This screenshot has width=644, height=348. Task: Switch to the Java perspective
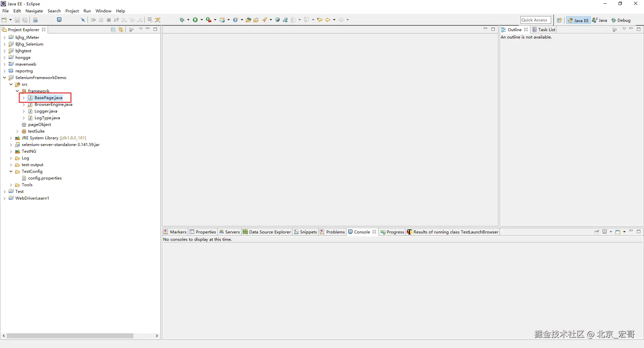pos(600,20)
